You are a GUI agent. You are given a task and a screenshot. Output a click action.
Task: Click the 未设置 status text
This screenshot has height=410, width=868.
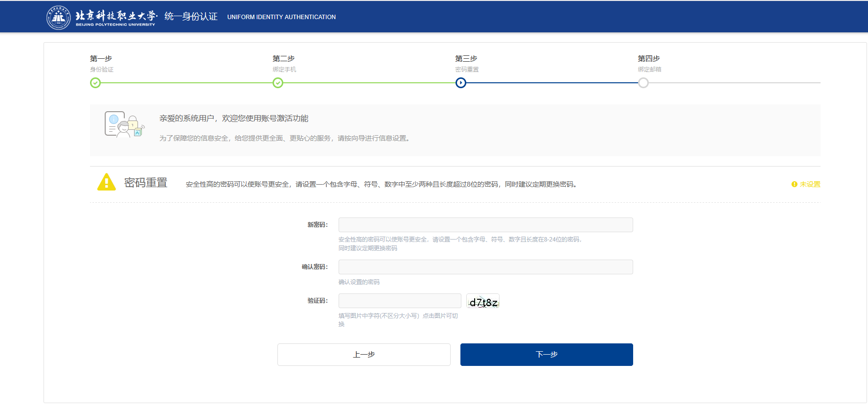tap(810, 184)
